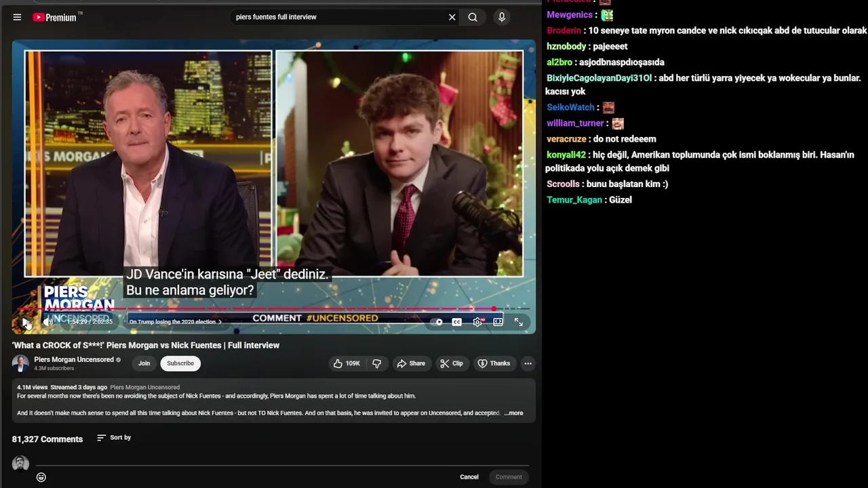Cancel the comment draft
Screen dimensions: 868x488
(469, 477)
